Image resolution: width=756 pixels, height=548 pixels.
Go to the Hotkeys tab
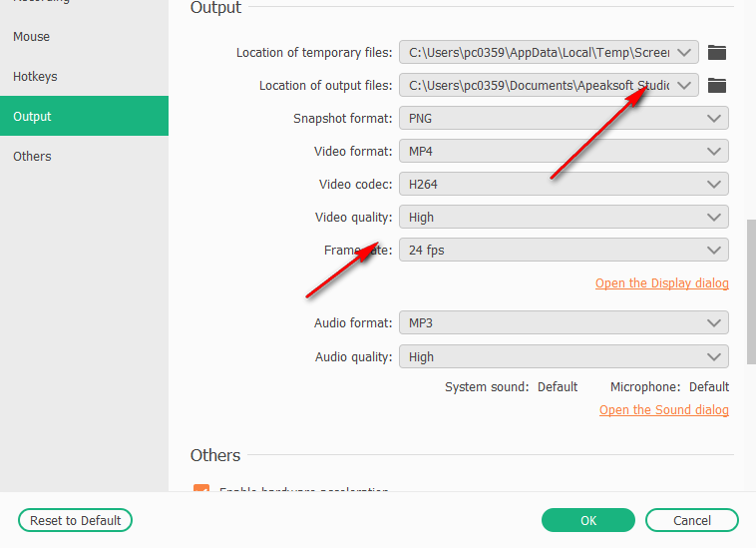pyautogui.click(x=36, y=77)
